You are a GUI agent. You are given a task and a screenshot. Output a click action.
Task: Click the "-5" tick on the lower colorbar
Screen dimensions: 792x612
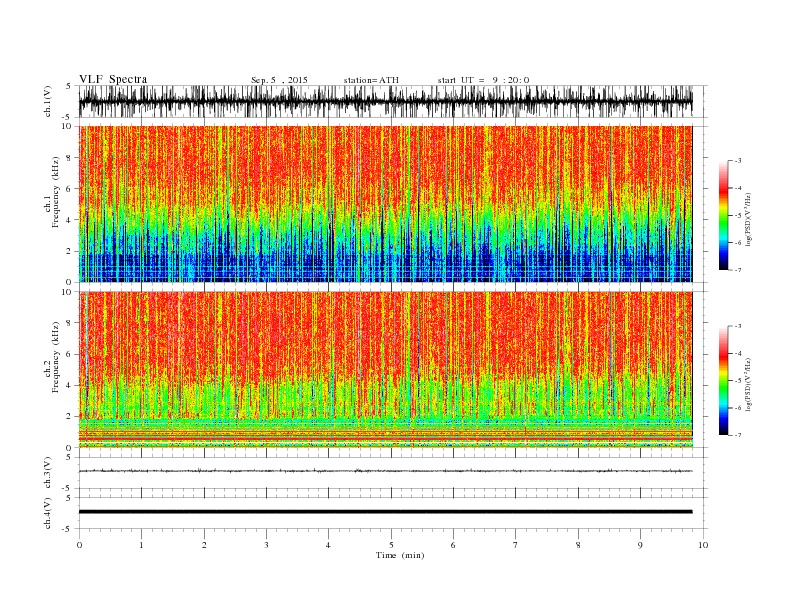[738, 381]
